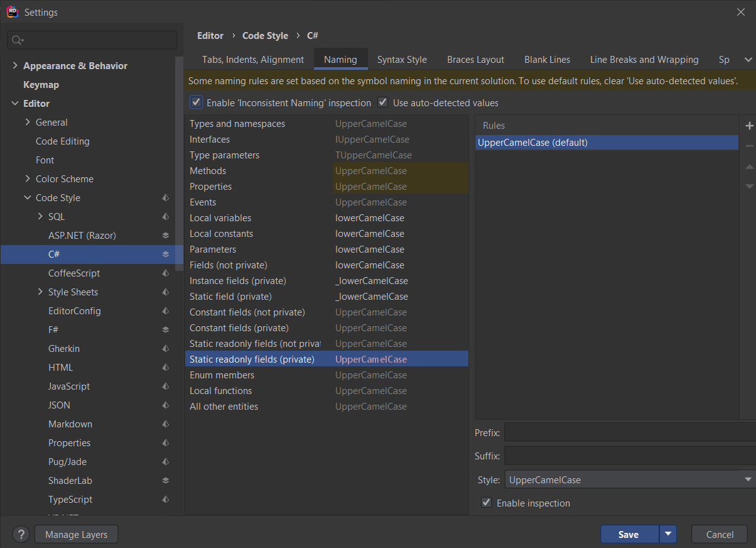Switch to Tabs, Indents, Alignment tab
This screenshot has height=548, width=756.
pos(253,60)
